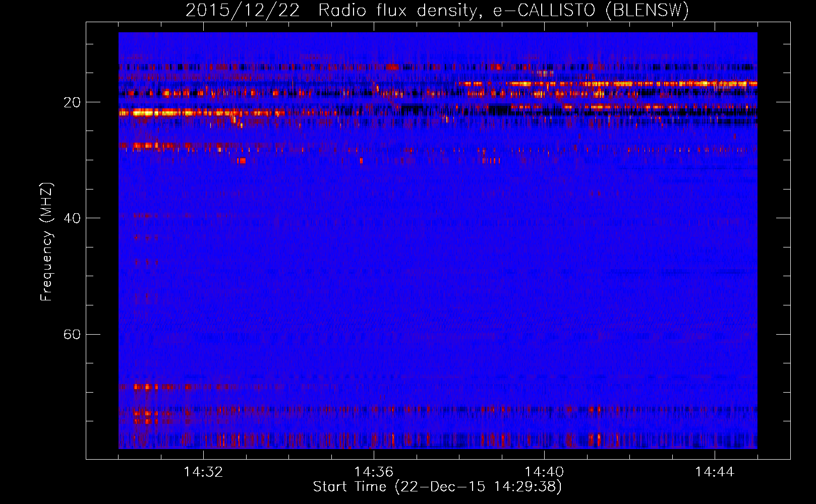Click the '40' frequency tick label
Image resolution: width=816 pixels, height=504 pixels.
click(x=72, y=218)
